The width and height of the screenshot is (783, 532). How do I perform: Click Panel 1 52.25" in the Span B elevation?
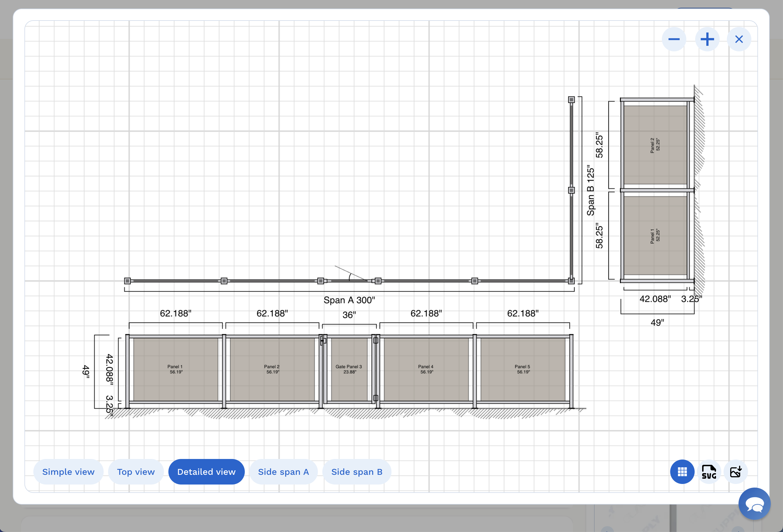point(655,236)
